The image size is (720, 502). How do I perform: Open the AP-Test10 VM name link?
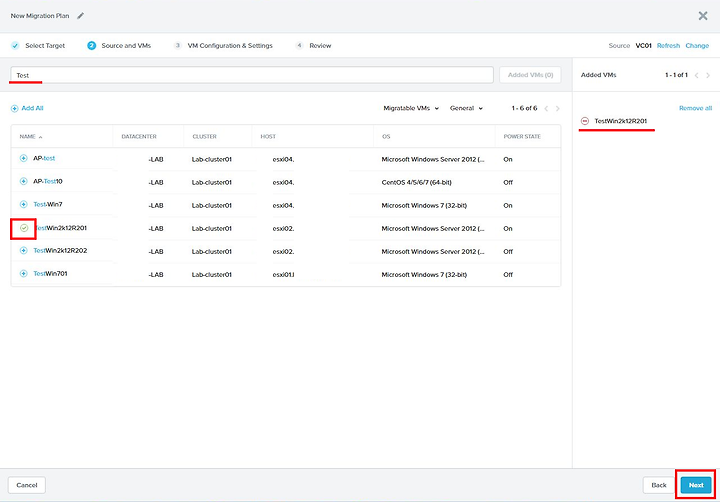pyautogui.click(x=47, y=181)
